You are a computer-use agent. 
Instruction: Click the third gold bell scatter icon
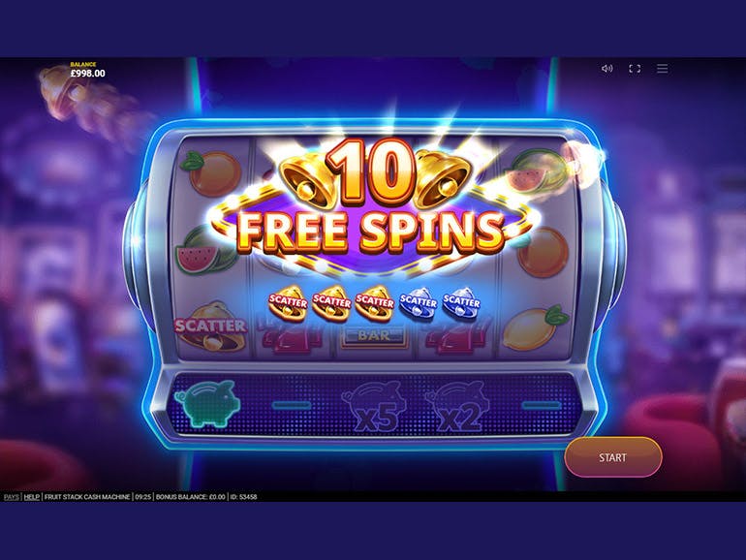tap(374, 302)
